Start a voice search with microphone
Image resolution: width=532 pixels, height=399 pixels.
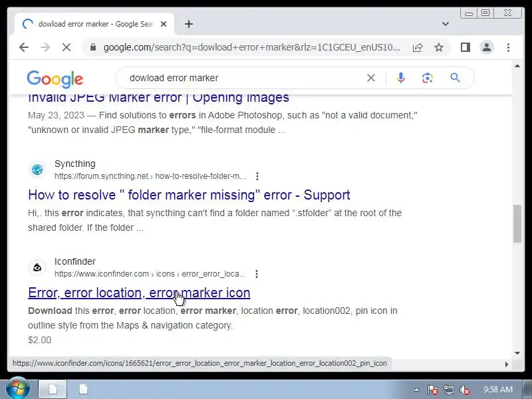click(x=401, y=78)
